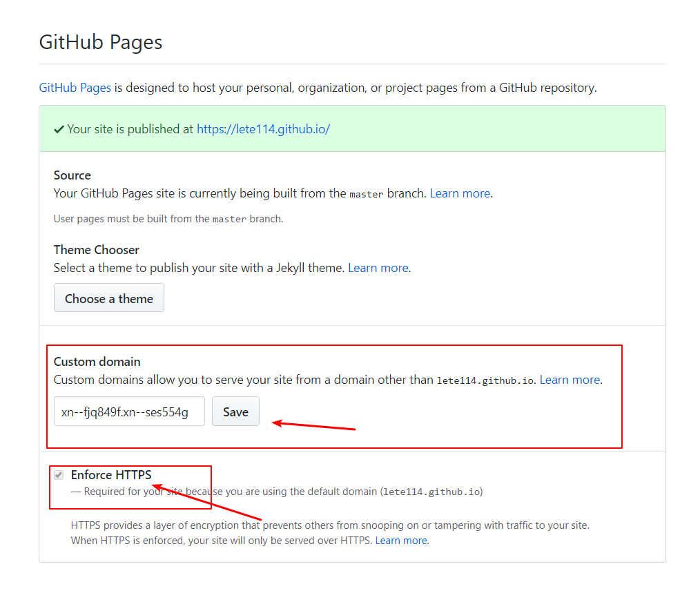The height and width of the screenshot is (591, 700).
Task: Click master in the User pages note
Action: [229, 220]
